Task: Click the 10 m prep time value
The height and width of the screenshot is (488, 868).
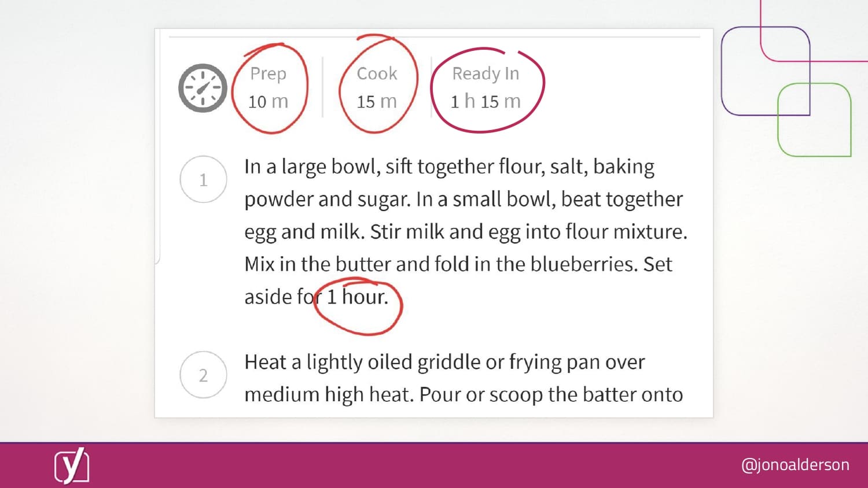Action: click(268, 101)
